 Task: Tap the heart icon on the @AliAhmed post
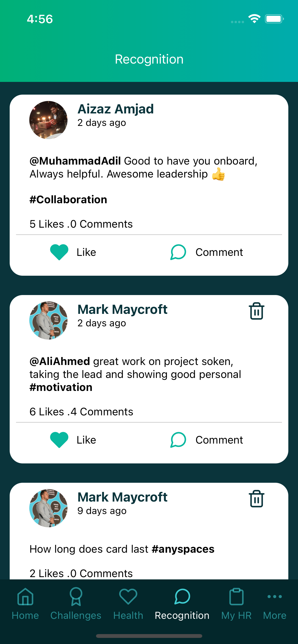(59, 440)
